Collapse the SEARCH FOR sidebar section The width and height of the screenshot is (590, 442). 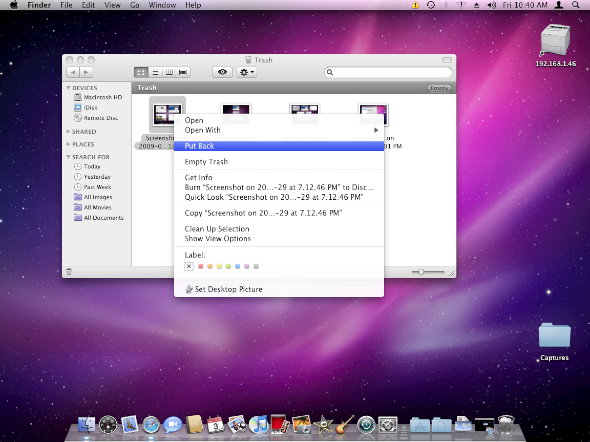pos(68,157)
